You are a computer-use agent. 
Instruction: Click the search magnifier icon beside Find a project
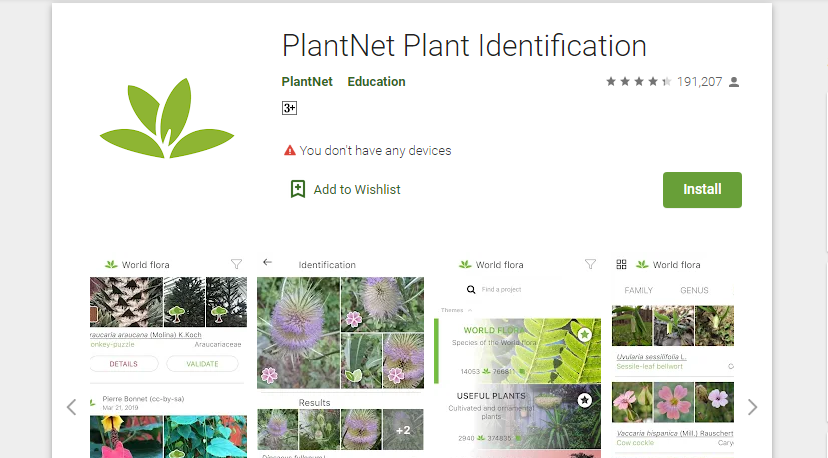471,289
